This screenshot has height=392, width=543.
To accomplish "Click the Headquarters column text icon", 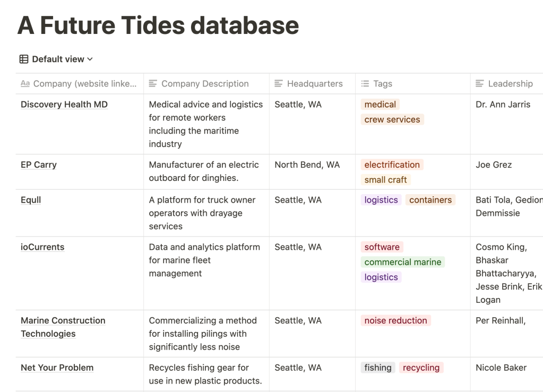I will (279, 84).
